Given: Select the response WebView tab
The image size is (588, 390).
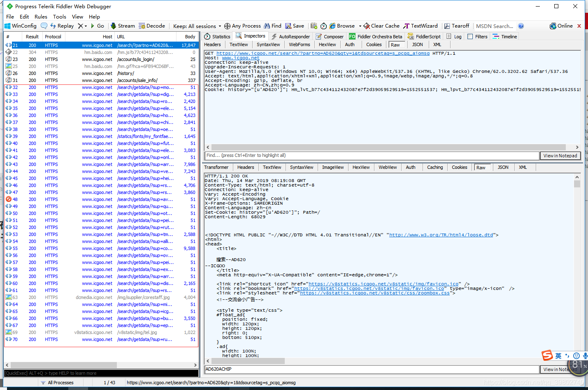Looking at the screenshot, I should click(x=388, y=167).
